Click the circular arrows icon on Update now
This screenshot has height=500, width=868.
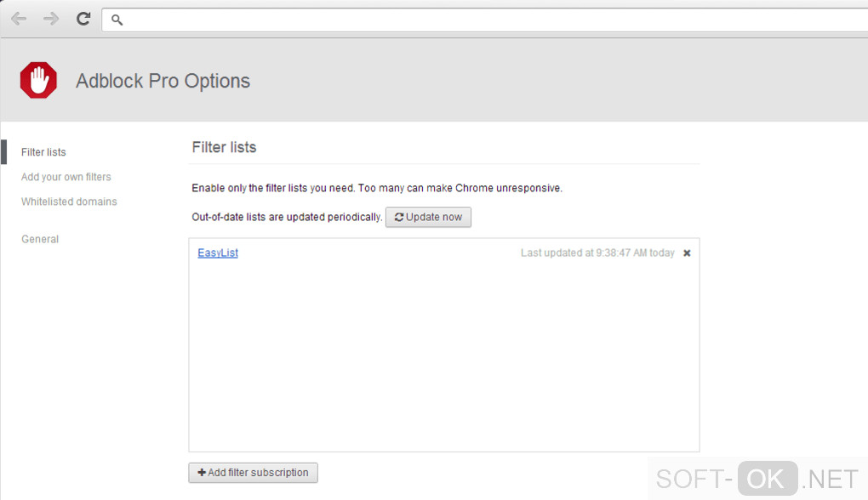399,218
